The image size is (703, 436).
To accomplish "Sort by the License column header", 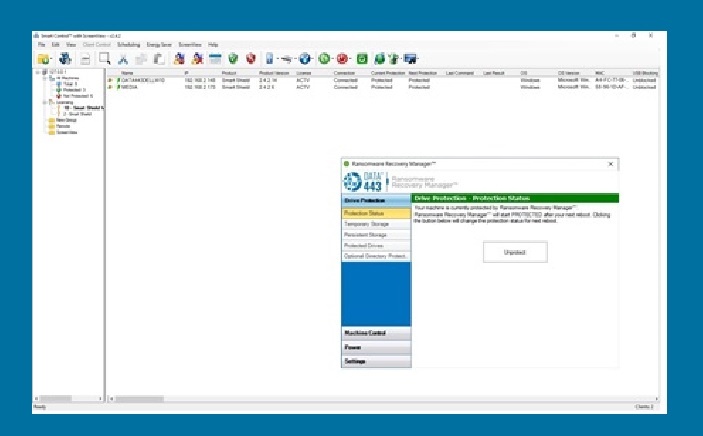I will (304, 73).
